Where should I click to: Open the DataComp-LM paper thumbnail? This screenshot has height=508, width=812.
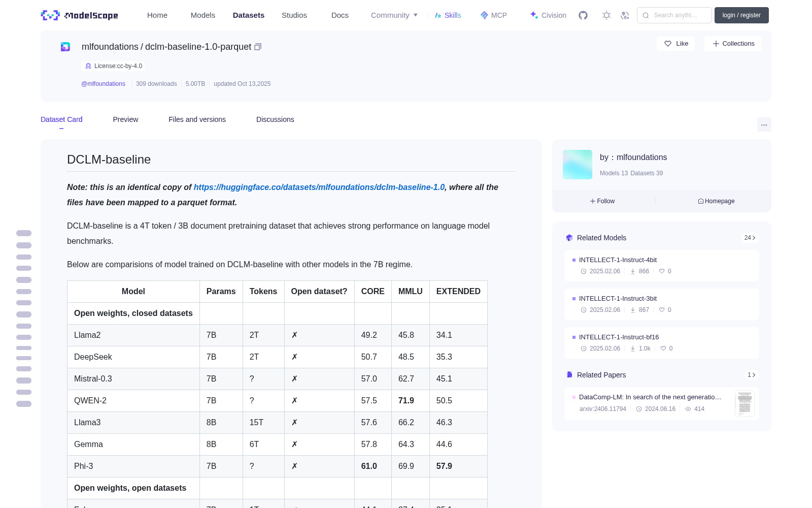click(x=745, y=403)
